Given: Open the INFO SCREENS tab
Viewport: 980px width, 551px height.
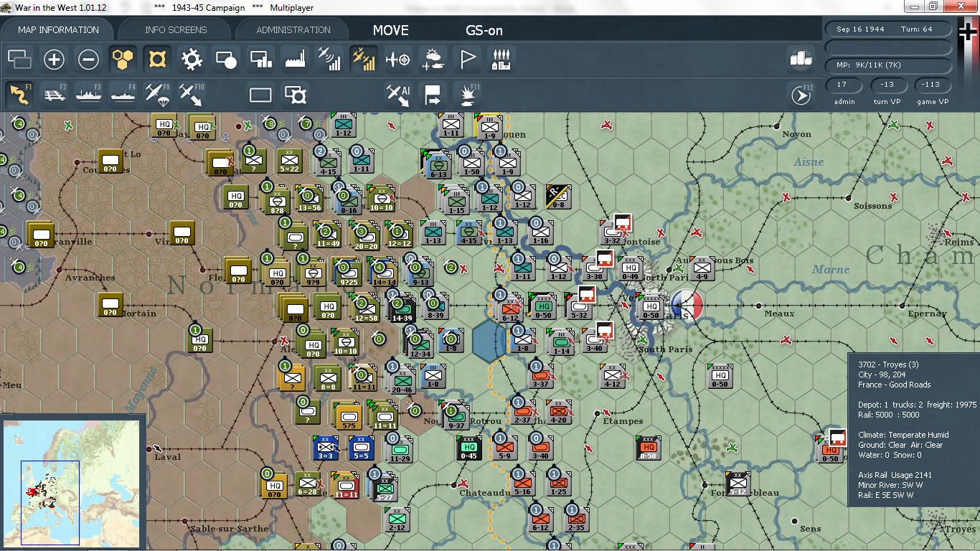Looking at the screenshot, I should tap(176, 29).
